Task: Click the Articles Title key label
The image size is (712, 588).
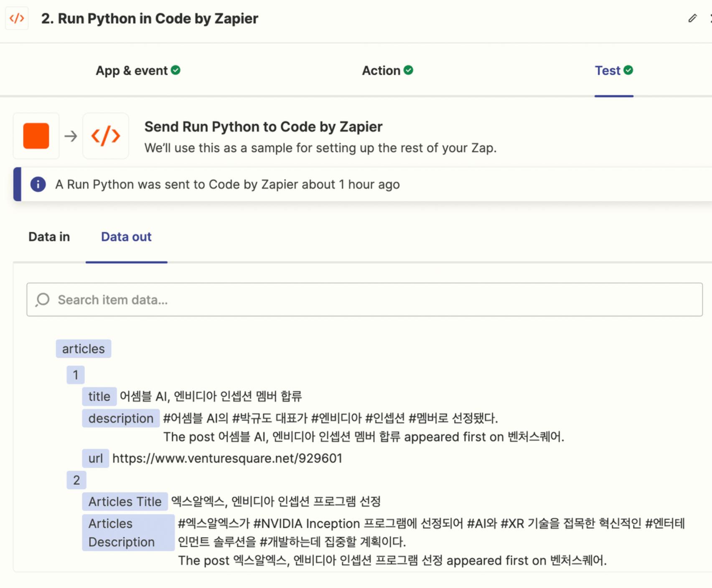Action: point(125,502)
